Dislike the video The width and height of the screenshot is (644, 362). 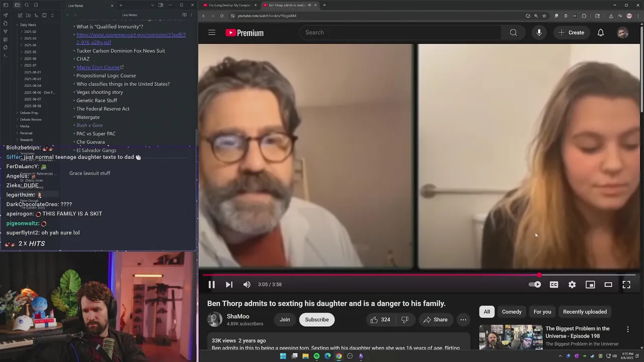[405, 320]
